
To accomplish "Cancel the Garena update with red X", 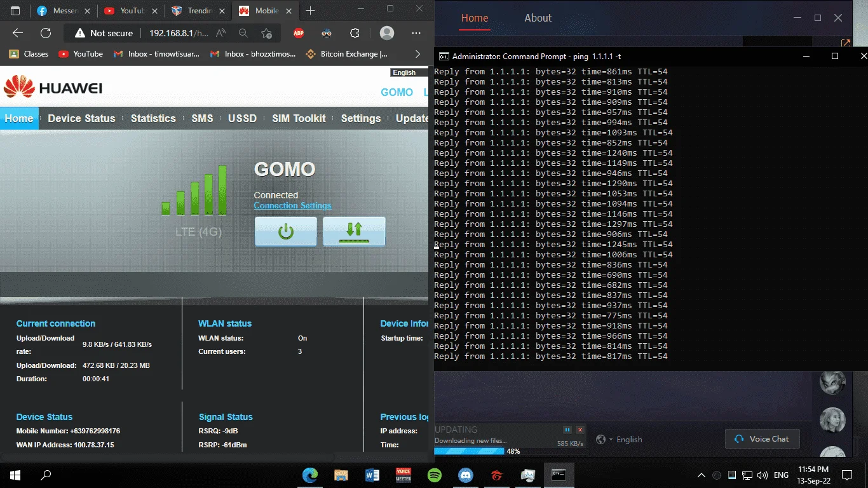I will point(580,430).
